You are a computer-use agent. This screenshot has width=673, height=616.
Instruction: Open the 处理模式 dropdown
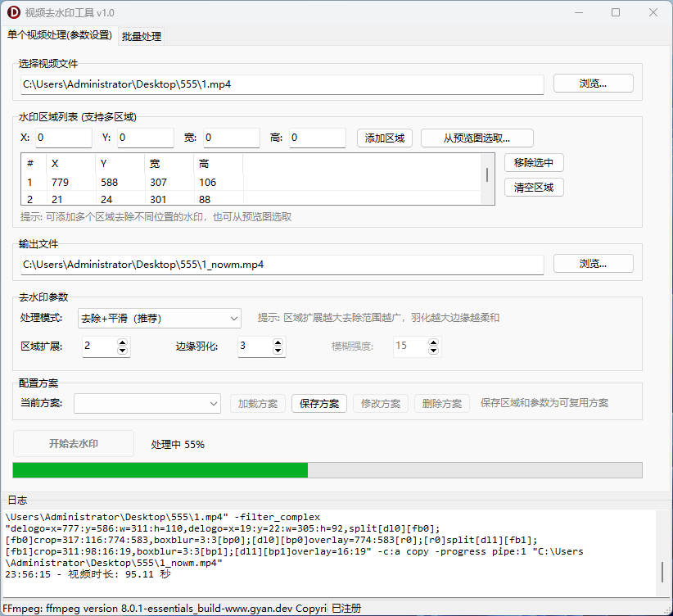click(159, 318)
